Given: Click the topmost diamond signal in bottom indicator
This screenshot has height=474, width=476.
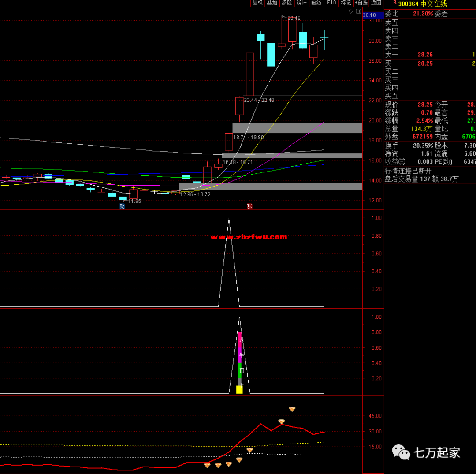Looking at the screenshot, I should 292,409.
